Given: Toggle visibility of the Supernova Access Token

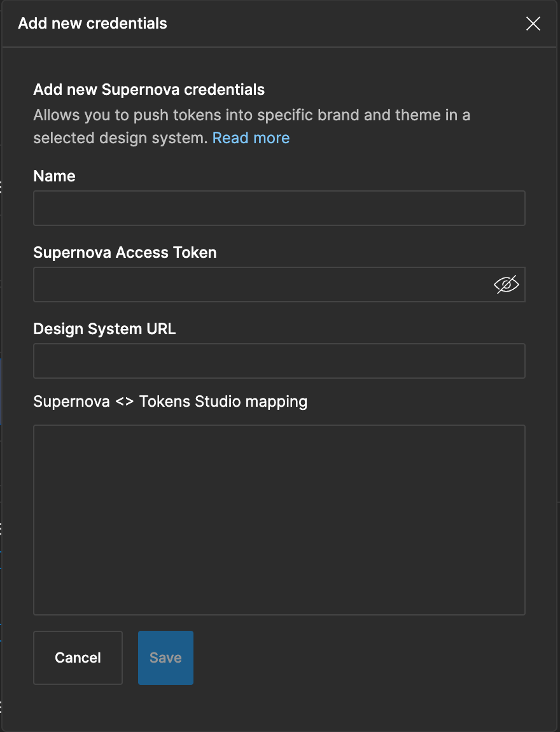Looking at the screenshot, I should (507, 285).
